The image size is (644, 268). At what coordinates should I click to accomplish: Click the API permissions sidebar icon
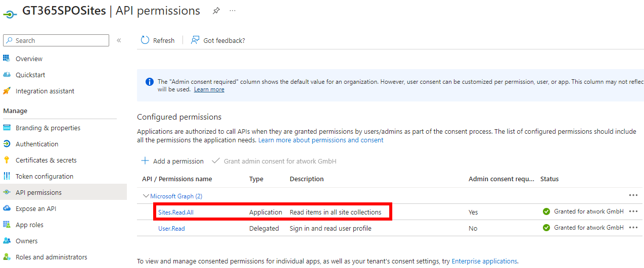coord(7,192)
